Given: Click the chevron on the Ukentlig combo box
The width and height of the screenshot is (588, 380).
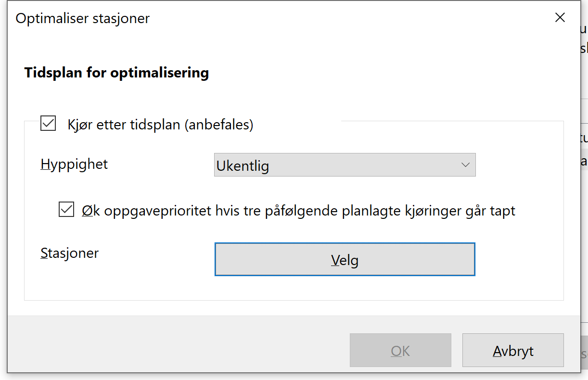Looking at the screenshot, I should (465, 165).
